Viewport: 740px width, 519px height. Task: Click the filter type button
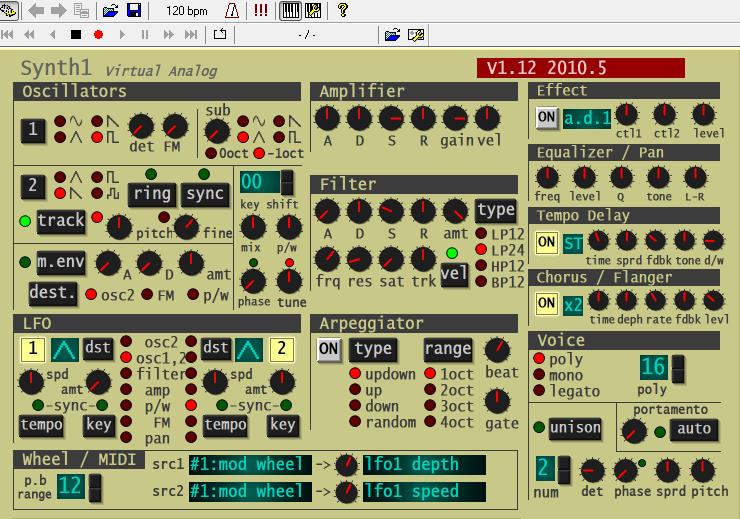(496, 210)
